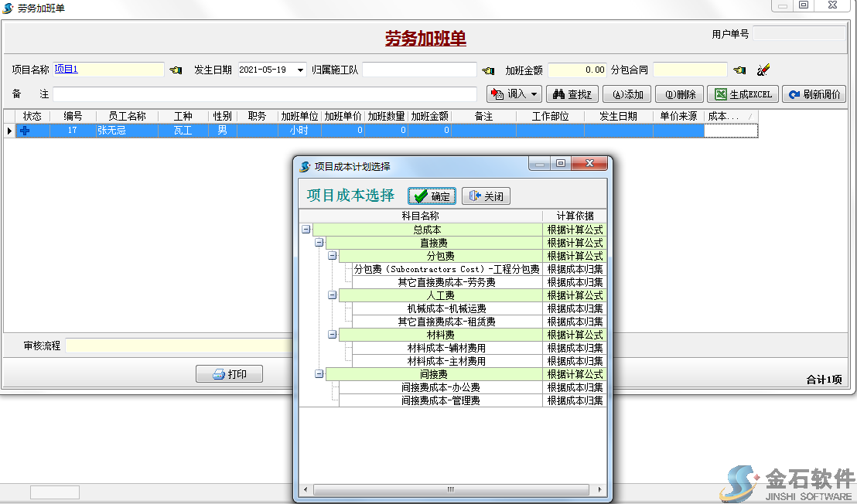
Task: Click the 加班金额 amount field
Action: 576,69
